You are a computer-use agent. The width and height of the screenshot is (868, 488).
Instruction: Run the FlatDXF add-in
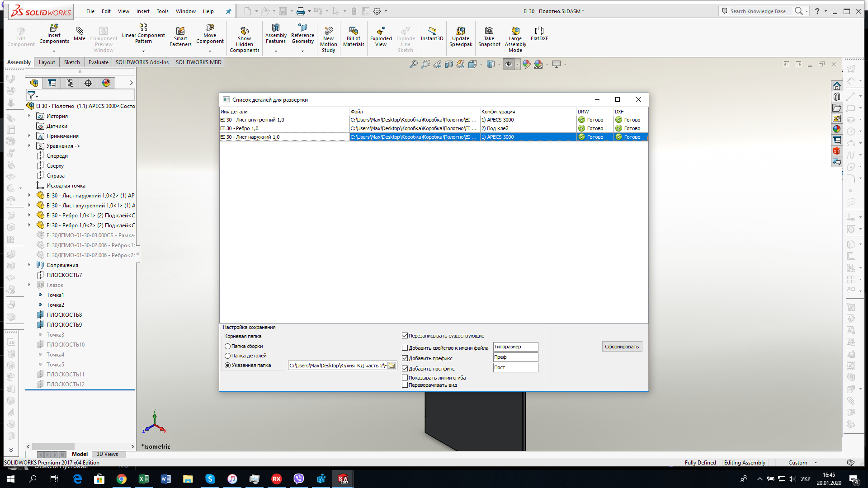point(539,34)
